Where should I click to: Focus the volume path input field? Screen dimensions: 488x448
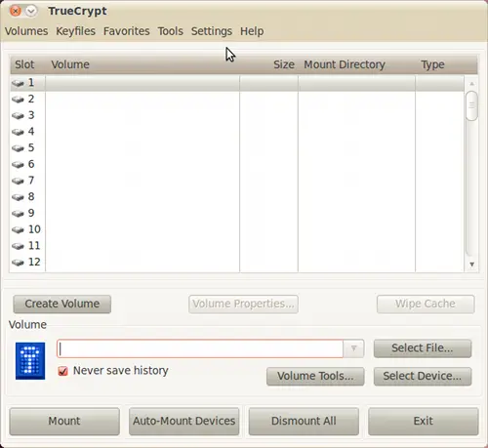tap(200, 348)
